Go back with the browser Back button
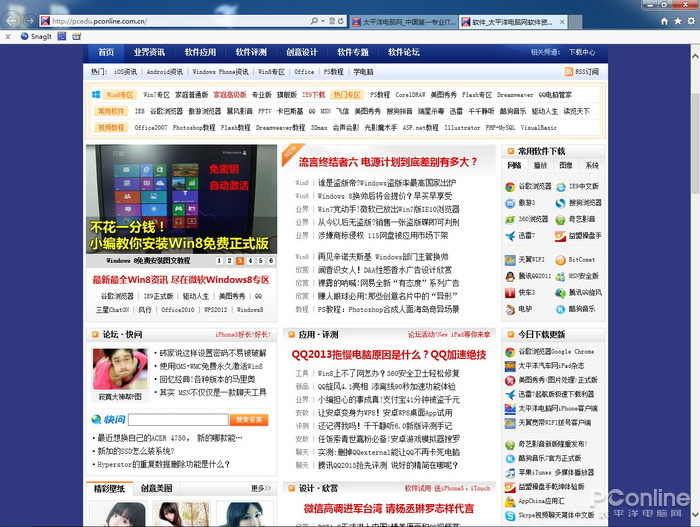The image size is (700, 527). click(11, 21)
